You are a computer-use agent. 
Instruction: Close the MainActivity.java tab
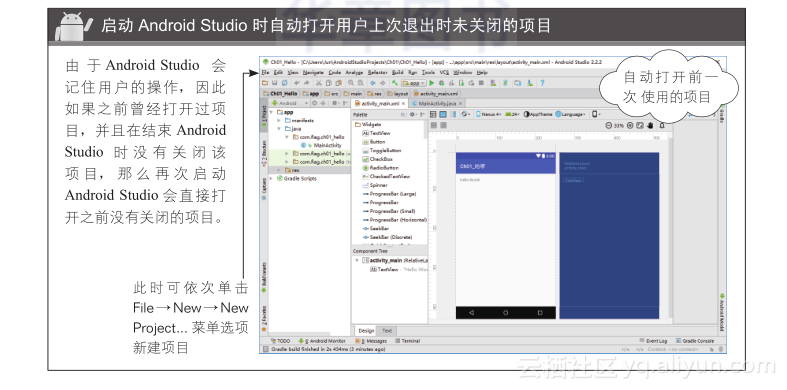(460, 103)
